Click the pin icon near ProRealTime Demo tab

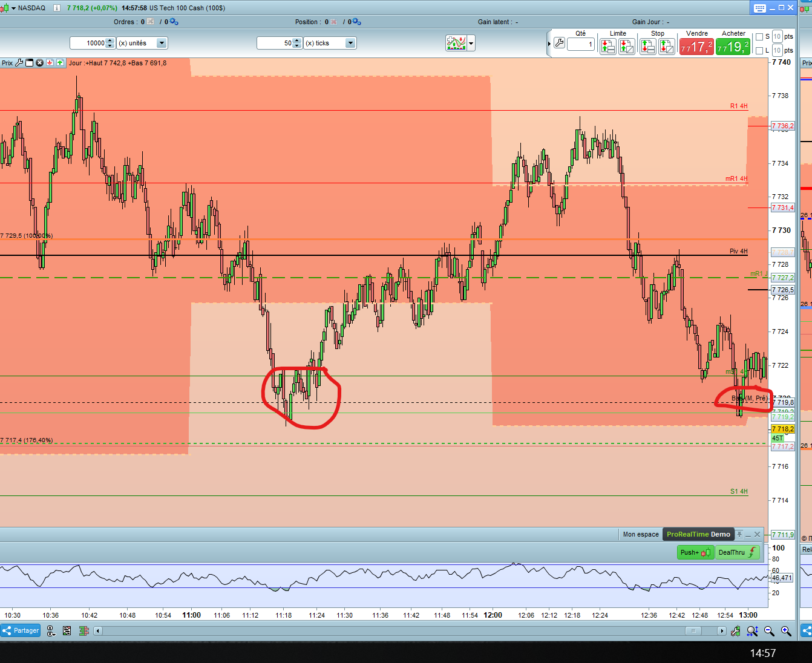tap(739, 534)
